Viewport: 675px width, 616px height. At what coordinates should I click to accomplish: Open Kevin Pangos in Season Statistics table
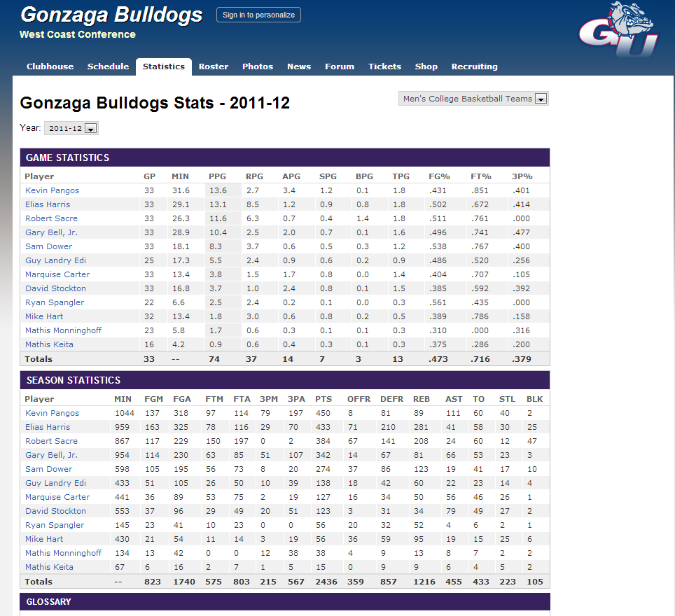point(52,413)
